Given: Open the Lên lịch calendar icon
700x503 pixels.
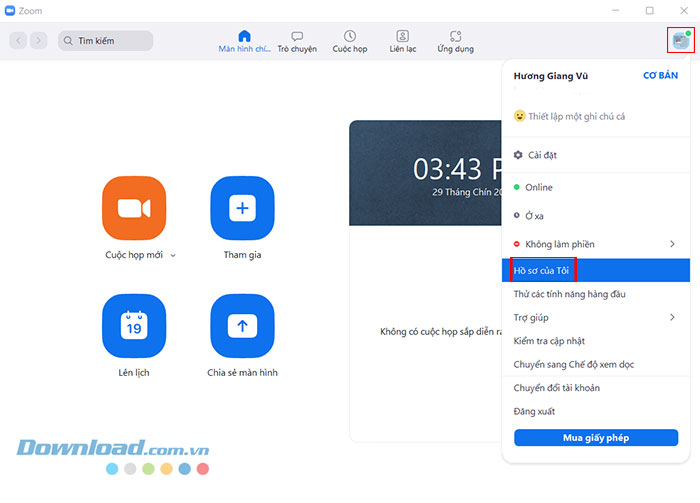Looking at the screenshot, I should (x=134, y=326).
